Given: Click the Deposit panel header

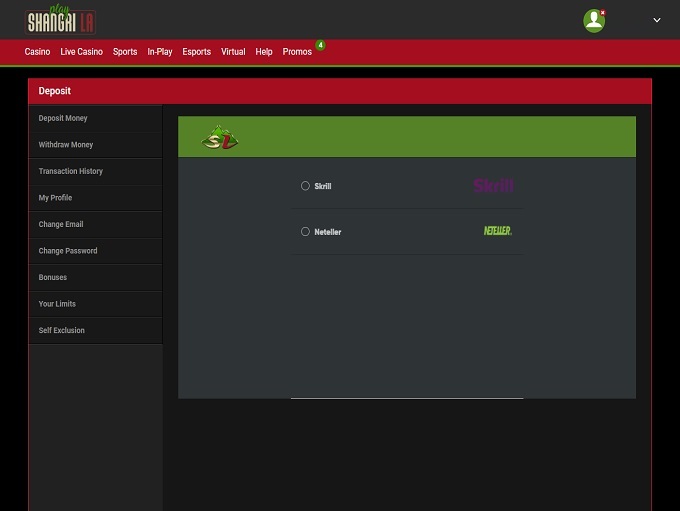Looking at the screenshot, I should 339,91.
